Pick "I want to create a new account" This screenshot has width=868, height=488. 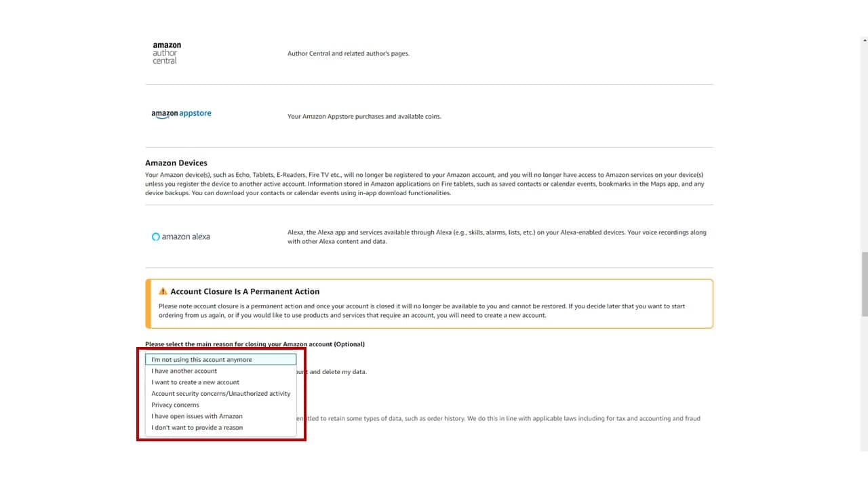point(221,382)
